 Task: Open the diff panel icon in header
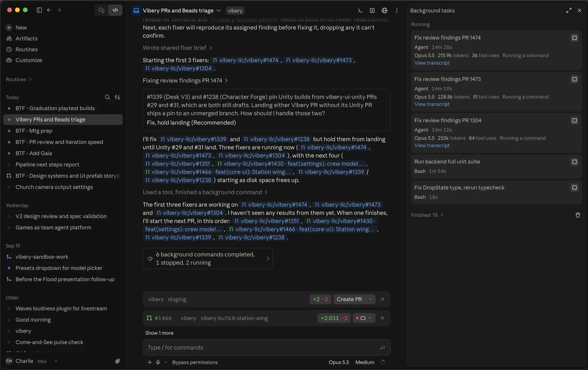point(372,11)
